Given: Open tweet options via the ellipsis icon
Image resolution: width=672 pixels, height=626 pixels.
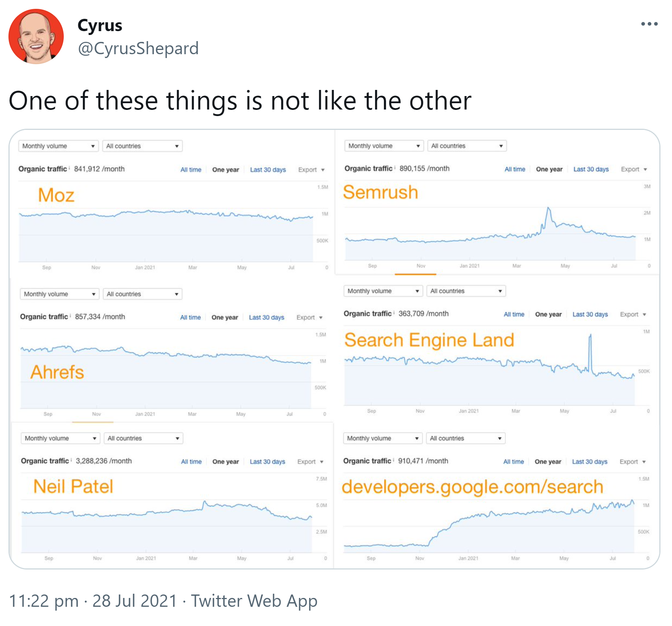Looking at the screenshot, I should coord(650,24).
